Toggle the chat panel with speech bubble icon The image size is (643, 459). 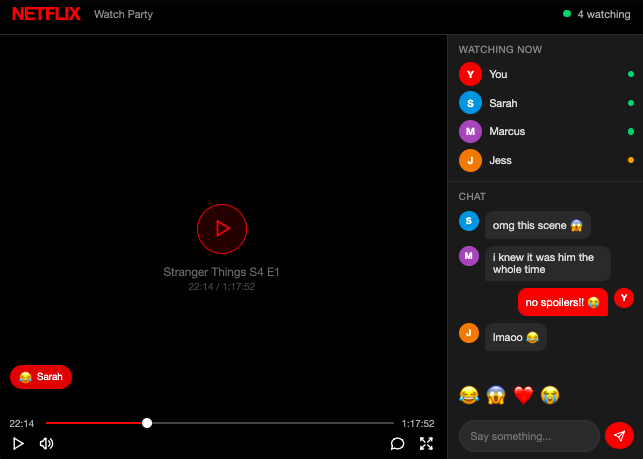tap(397, 443)
